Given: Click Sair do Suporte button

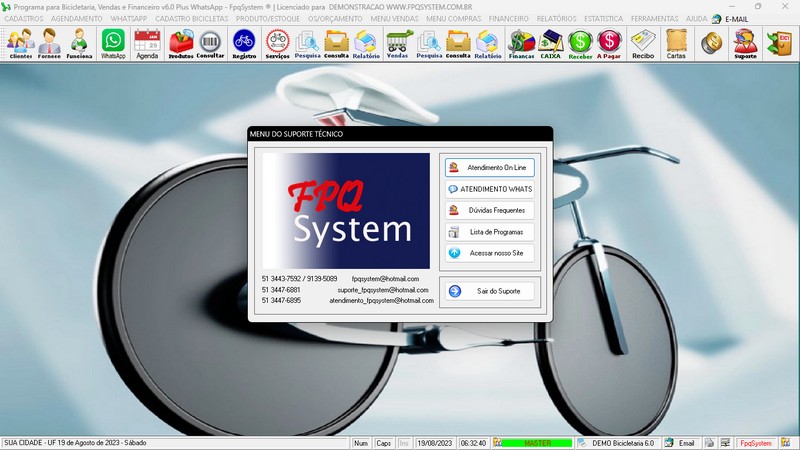Looking at the screenshot, I should tap(490, 291).
